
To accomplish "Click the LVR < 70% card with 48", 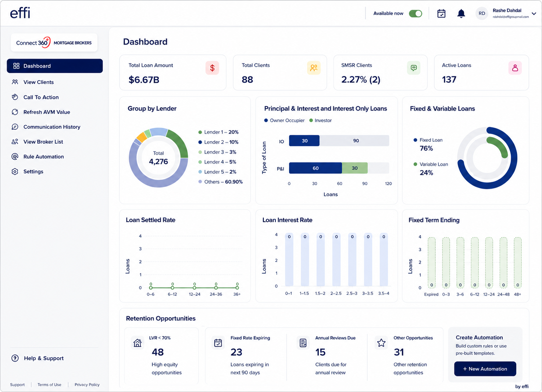I will (x=161, y=355).
